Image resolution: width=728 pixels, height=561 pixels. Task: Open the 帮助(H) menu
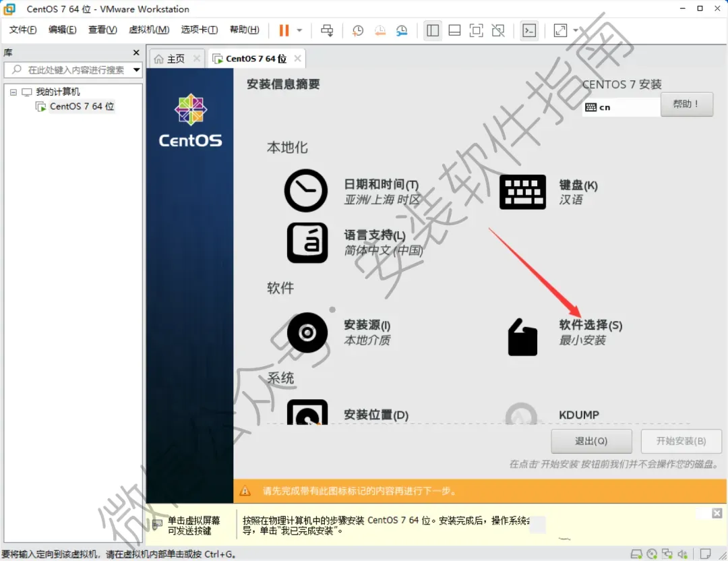[244, 30]
